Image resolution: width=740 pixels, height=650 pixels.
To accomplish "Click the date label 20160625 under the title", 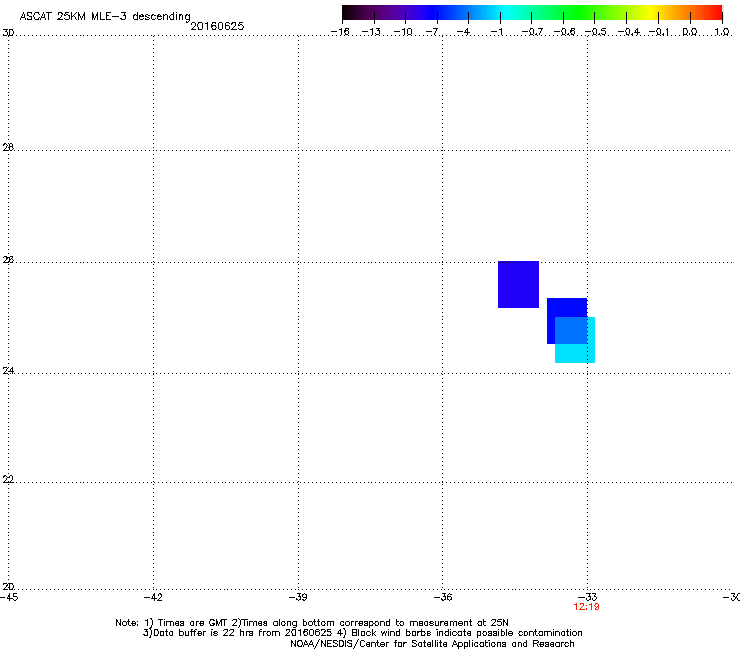I will point(217,26).
